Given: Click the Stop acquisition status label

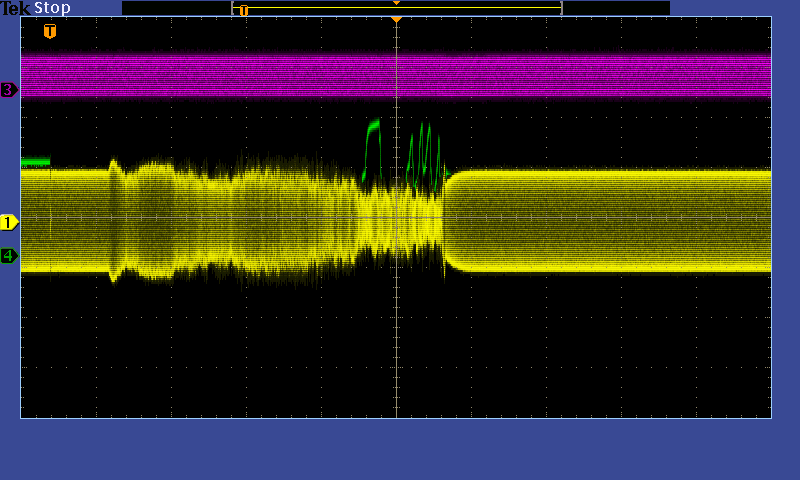Looking at the screenshot, I should pyautogui.click(x=53, y=8).
